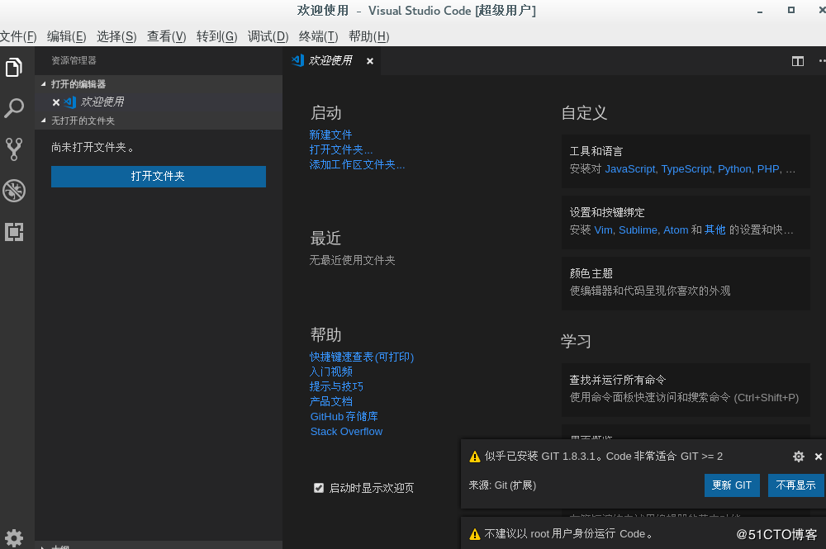Open the 入门视频 link
Viewport: 826px width, 549px height.
[331, 372]
